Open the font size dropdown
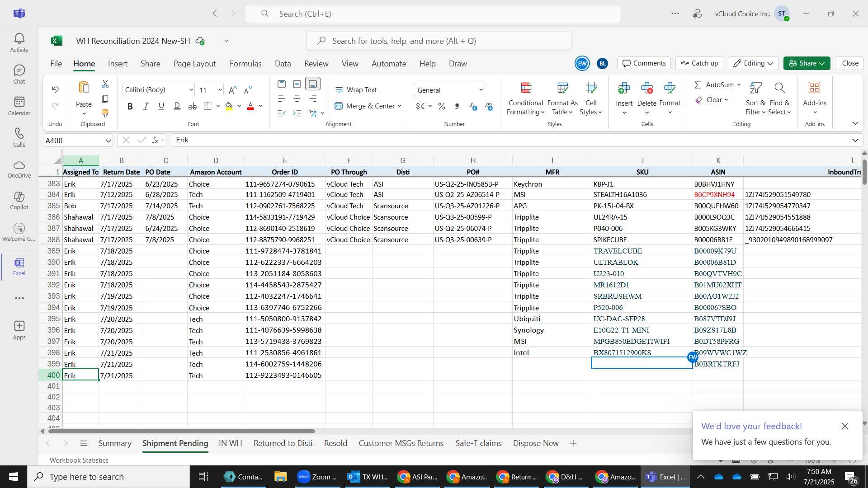The width and height of the screenshot is (868, 488). point(220,90)
